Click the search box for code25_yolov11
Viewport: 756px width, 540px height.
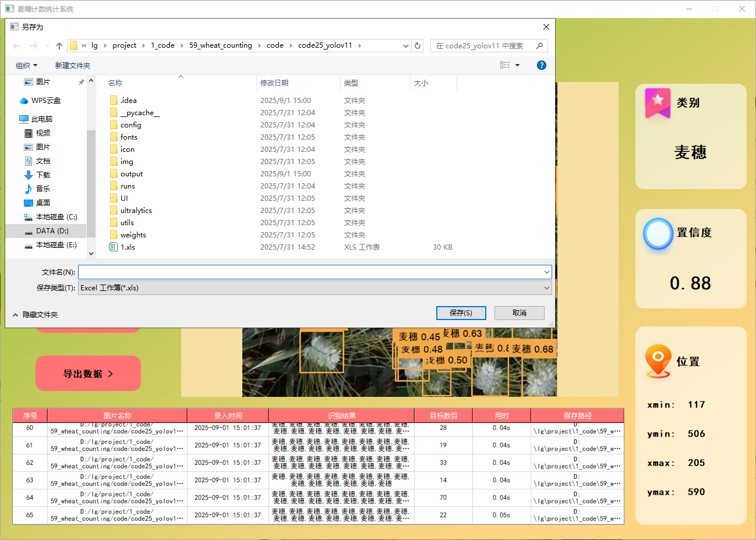pyautogui.click(x=489, y=45)
